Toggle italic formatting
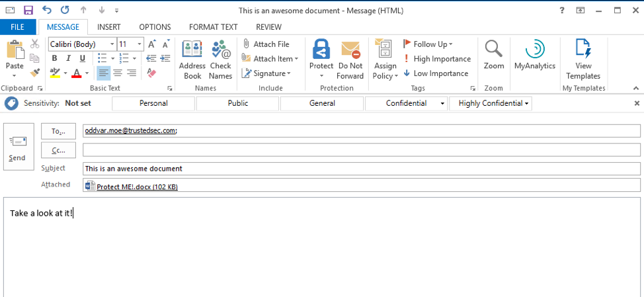Screen dimensions: 644x297 [x=68, y=58]
